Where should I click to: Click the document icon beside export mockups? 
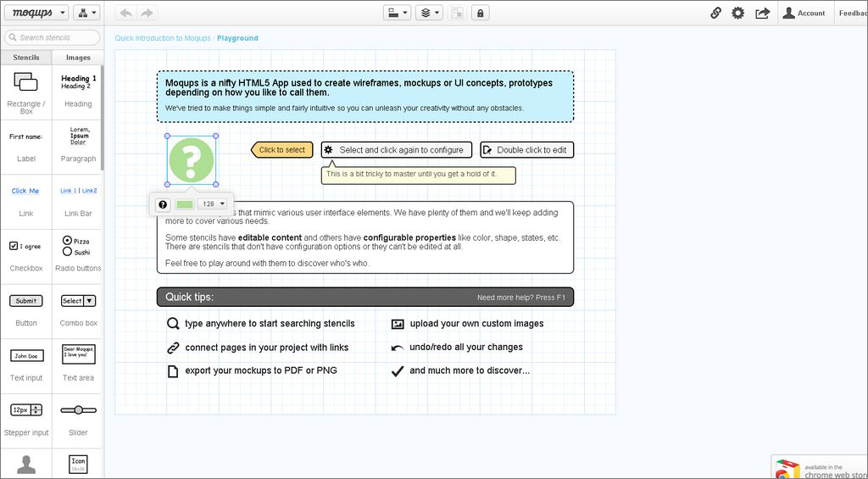[173, 370]
